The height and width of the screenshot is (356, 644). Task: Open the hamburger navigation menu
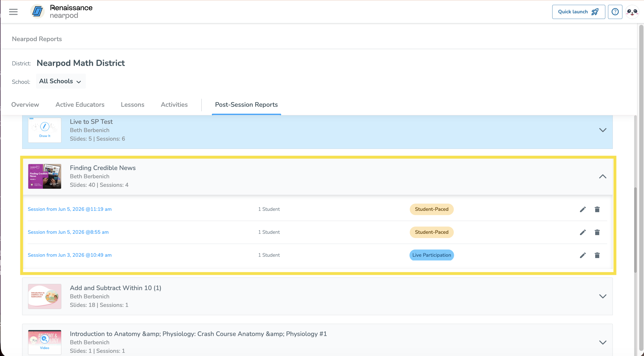click(x=13, y=12)
